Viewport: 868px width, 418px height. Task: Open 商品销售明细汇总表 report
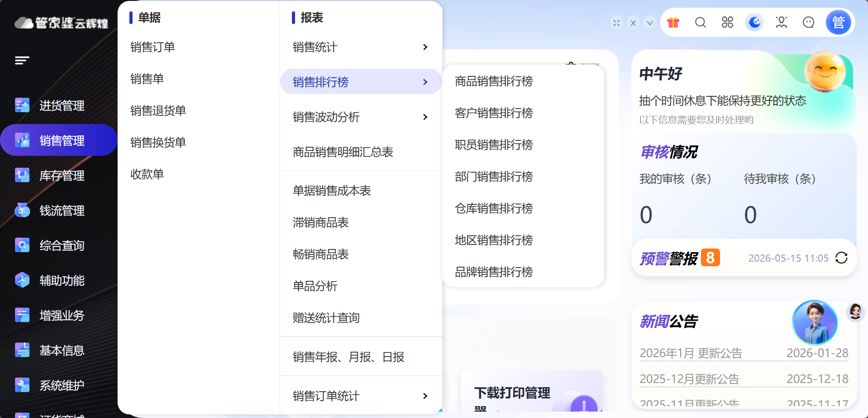click(x=343, y=152)
